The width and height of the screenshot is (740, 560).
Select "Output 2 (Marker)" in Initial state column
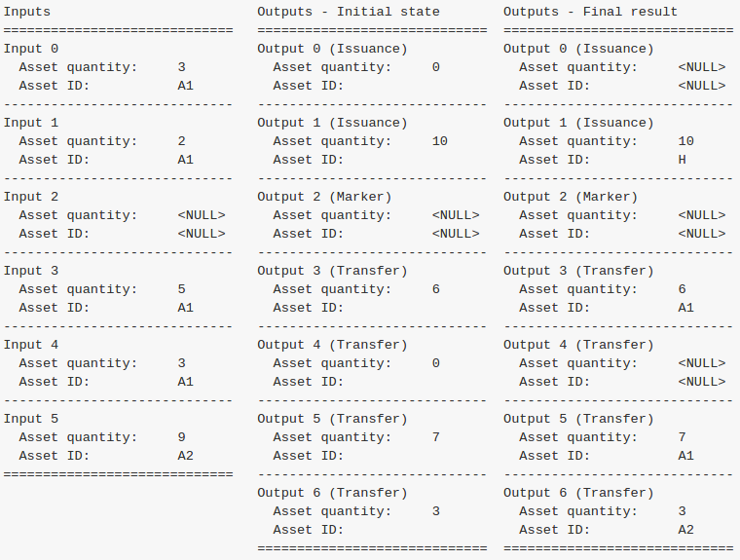point(324,197)
